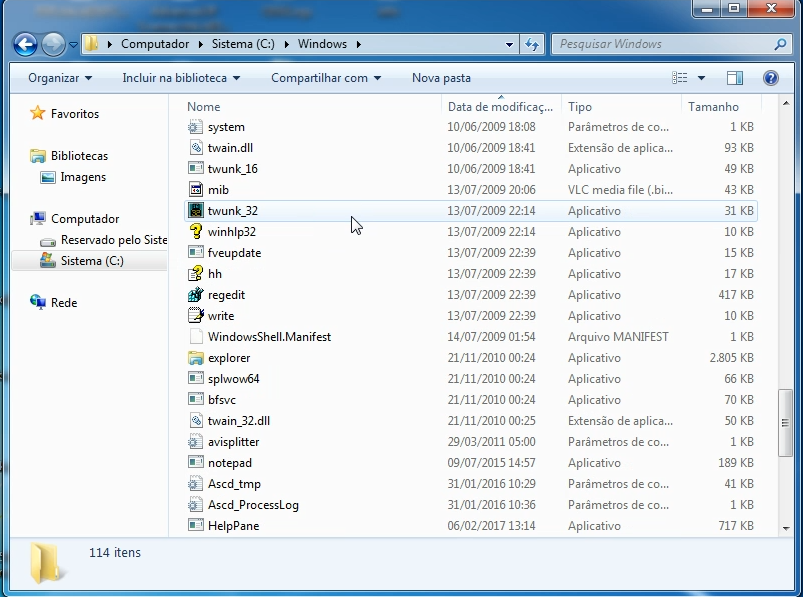Click the scroll up arrow of file list
The image size is (803, 597).
click(786, 104)
